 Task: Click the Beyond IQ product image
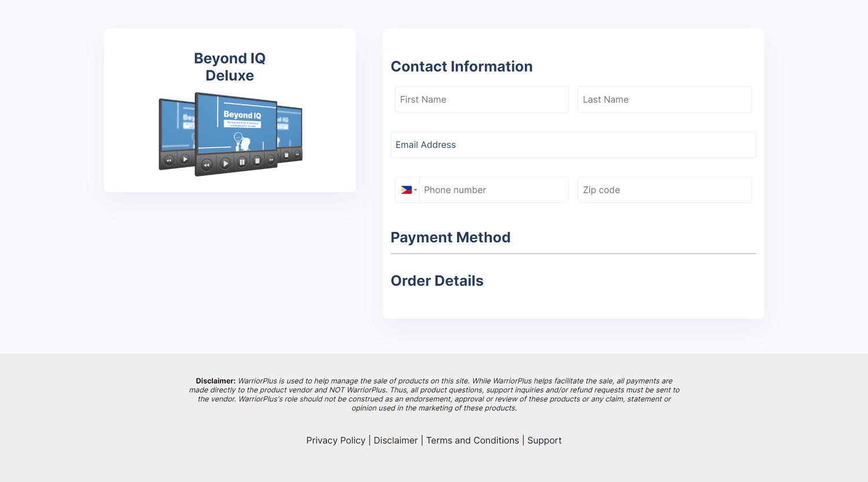tap(230, 134)
